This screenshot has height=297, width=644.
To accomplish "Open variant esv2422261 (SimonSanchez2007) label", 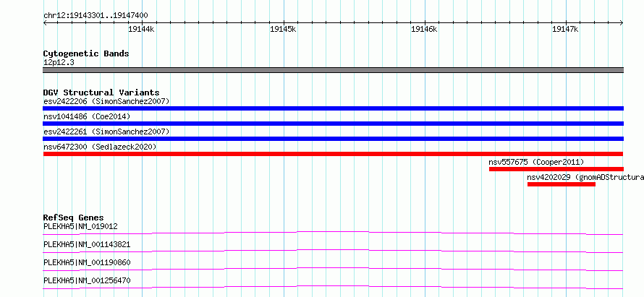I will point(106,132).
